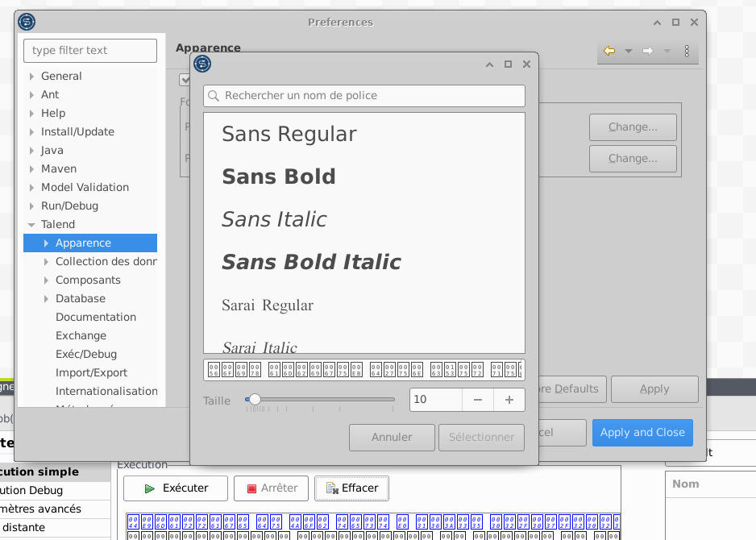The height and width of the screenshot is (540, 756).
Task: Click the font preview text box
Action: pyautogui.click(x=364, y=370)
